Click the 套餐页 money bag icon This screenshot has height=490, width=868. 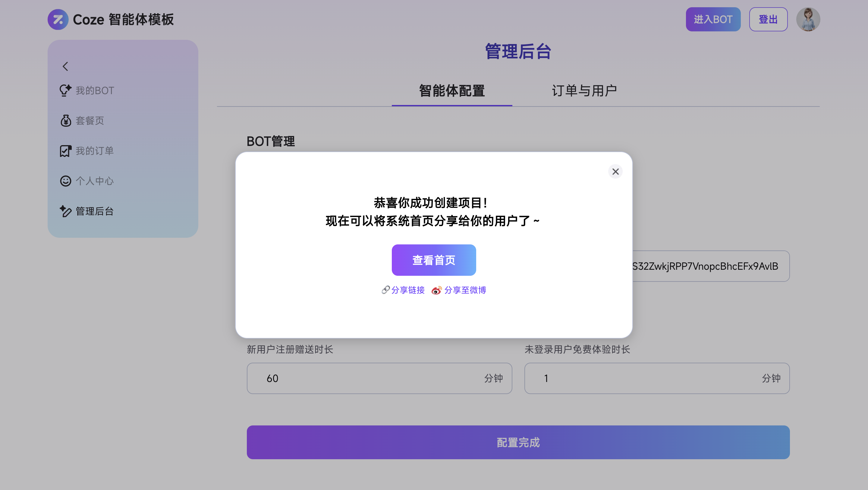(65, 120)
